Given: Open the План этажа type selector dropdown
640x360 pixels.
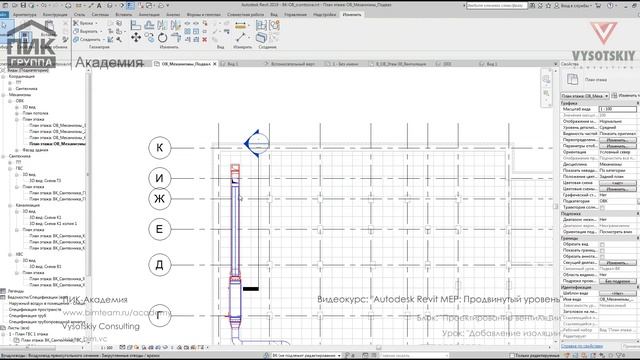Looking at the screenshot, I should coord(585,96).
